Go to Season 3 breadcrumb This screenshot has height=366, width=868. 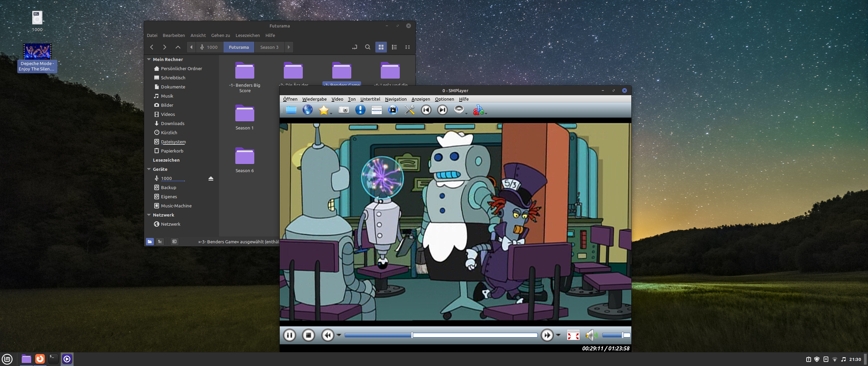pos(269,47)
